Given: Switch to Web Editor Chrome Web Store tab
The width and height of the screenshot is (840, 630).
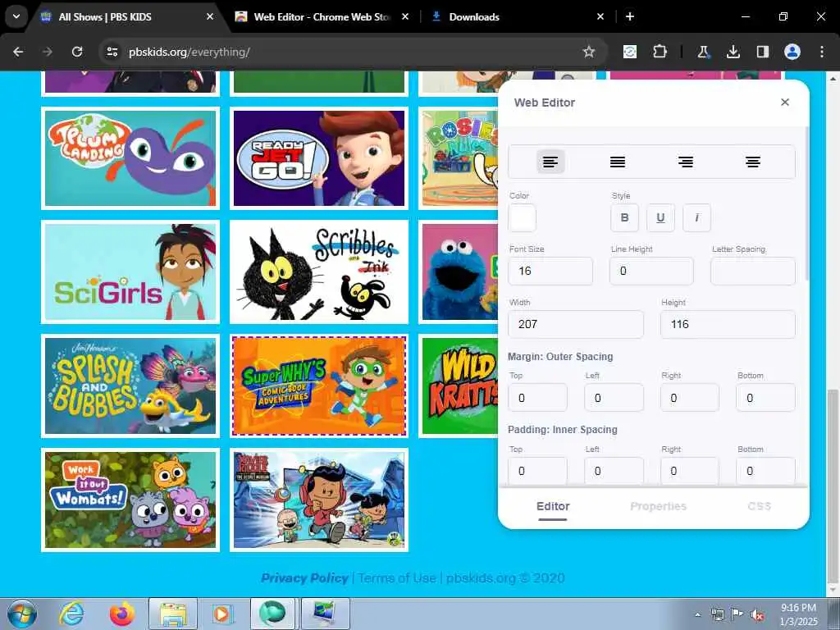Looking at the screenshot, I should [x=322, y=17].
